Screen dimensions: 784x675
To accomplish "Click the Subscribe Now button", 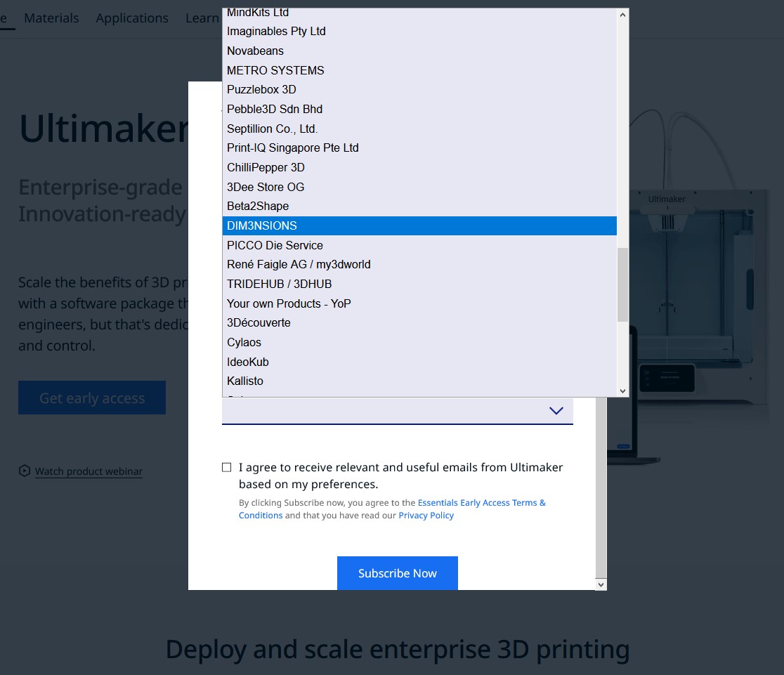I will (397, 573).
